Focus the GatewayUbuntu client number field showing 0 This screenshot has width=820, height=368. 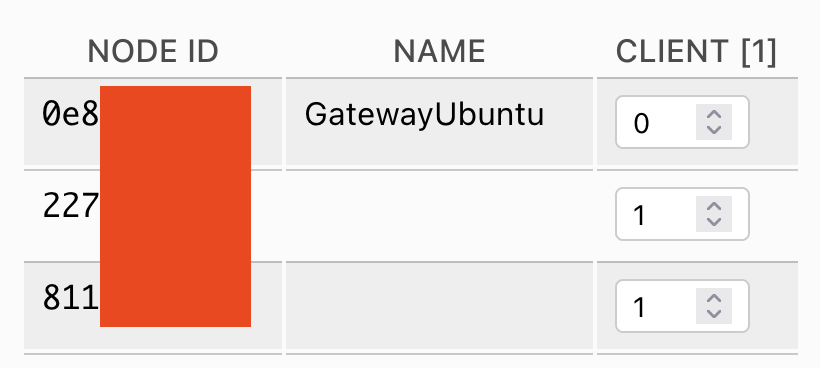point(682,122)
